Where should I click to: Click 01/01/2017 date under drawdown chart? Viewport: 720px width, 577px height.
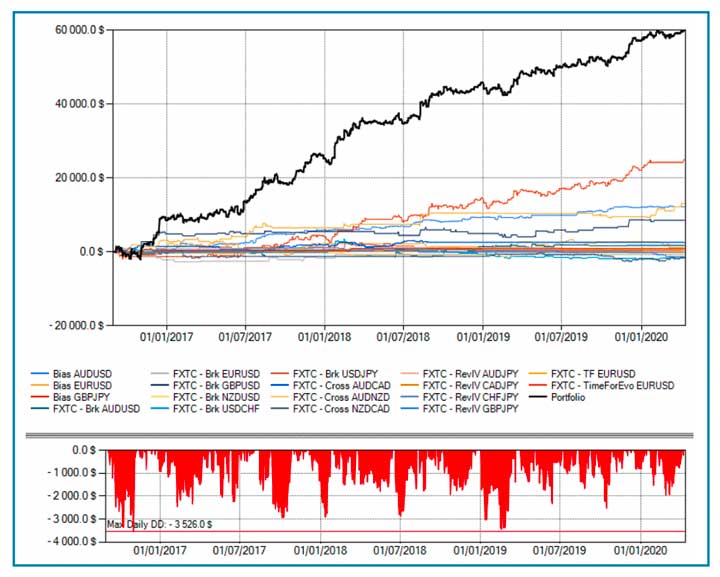tap(160, 550)
